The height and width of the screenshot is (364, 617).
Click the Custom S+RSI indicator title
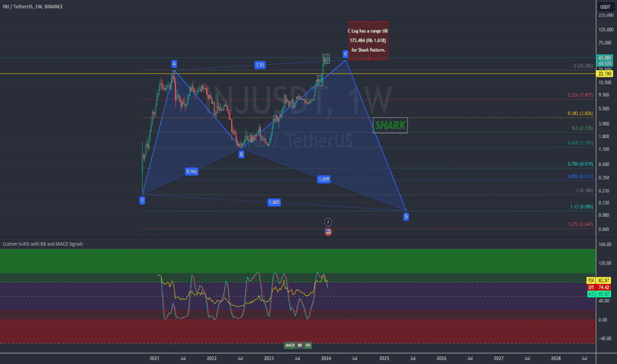click(42, 244)
